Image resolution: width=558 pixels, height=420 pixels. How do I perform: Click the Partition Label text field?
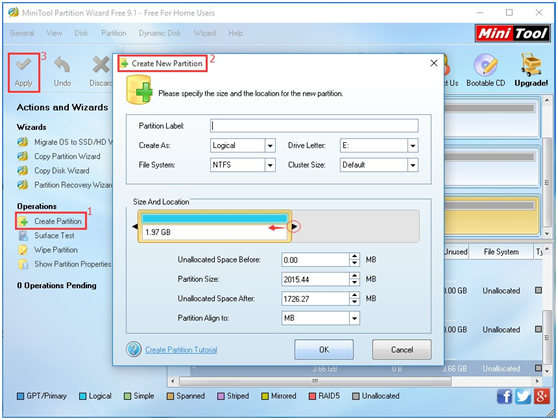click(314, 126)
